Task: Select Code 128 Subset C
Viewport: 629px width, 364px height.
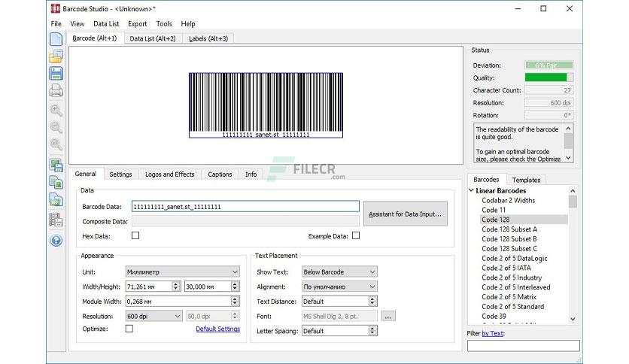Action: 509,248
